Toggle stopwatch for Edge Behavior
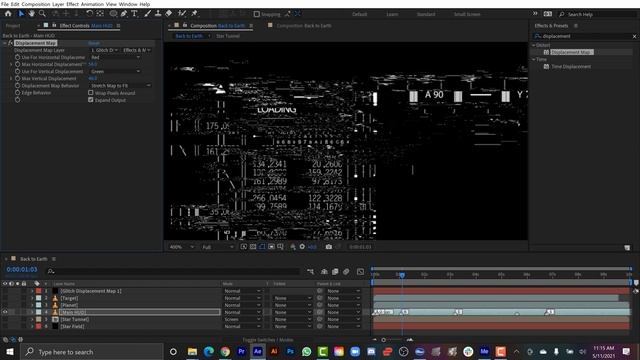The height and width of the screenshot is (360, 640). (18, 93)
